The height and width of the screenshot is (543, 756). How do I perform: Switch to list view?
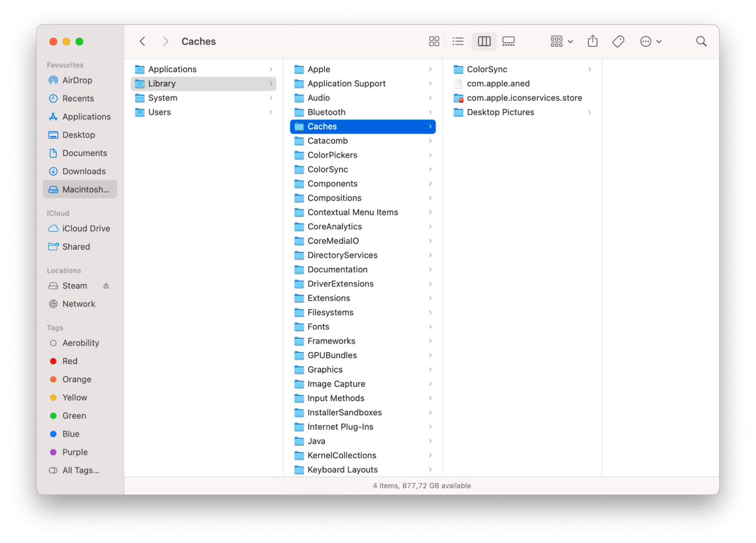point(458,41)
